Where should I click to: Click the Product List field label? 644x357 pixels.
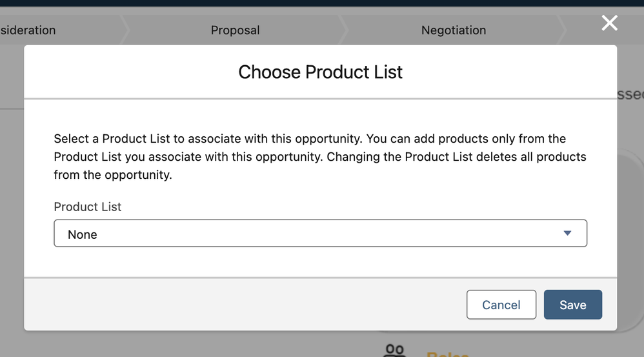[88, 207]
